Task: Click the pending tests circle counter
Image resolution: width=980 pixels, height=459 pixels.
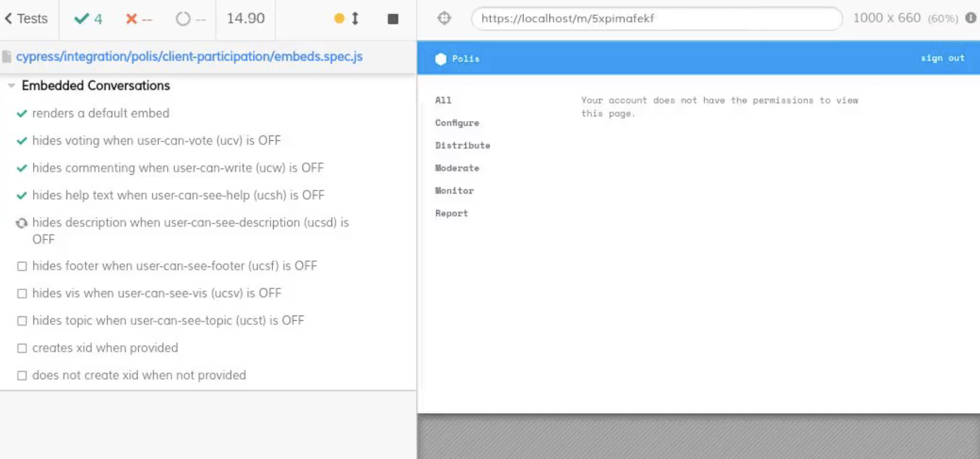Action: (190, 19)
